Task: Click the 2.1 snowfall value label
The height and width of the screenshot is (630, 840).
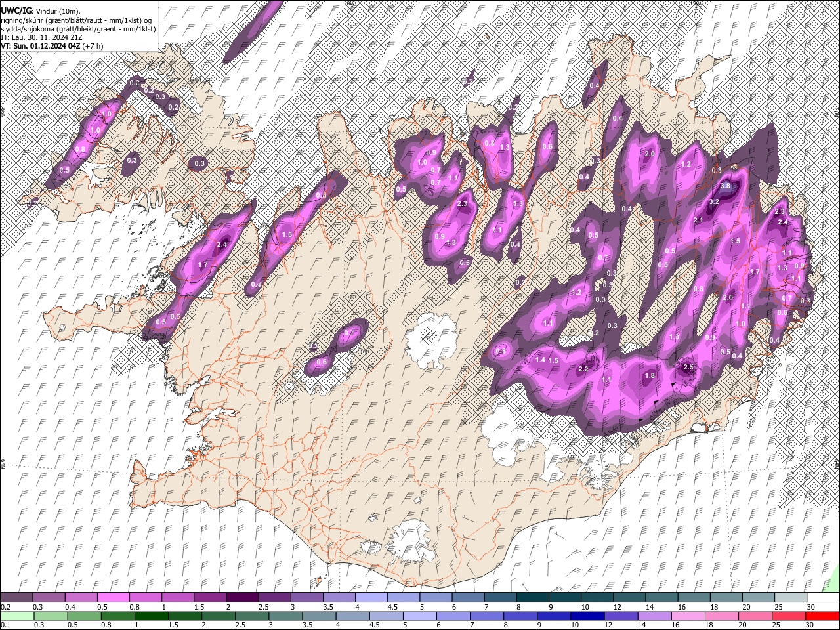Action: [698, 220]
